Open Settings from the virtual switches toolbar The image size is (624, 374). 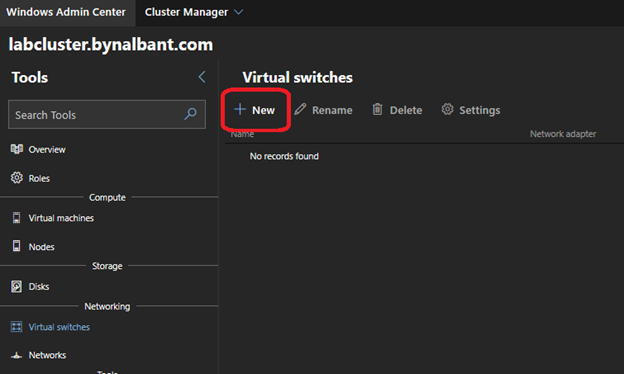[471, 110]
